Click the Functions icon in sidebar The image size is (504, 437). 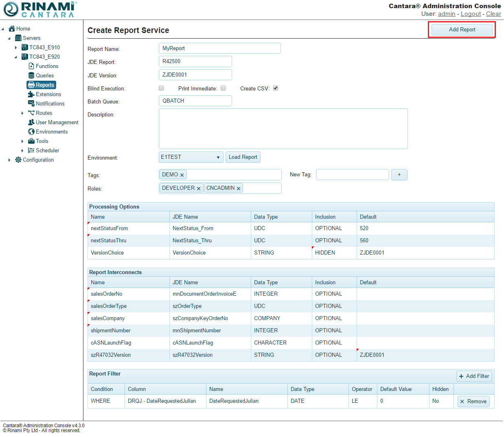click(31, 66)
